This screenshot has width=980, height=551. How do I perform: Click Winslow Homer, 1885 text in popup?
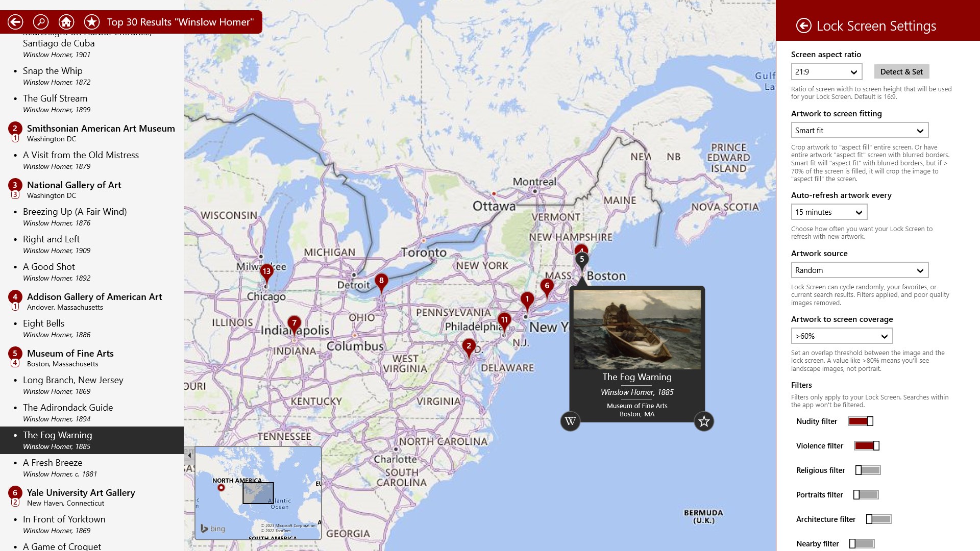click(x=637, y=392)
